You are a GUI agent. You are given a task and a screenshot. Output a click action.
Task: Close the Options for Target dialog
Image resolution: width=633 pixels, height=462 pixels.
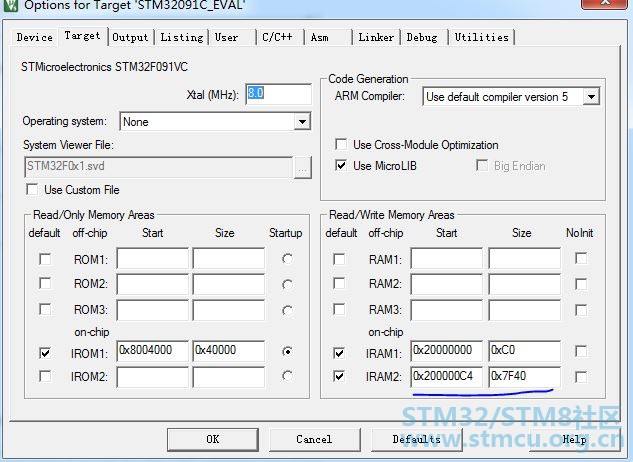[x=604, y=3]
